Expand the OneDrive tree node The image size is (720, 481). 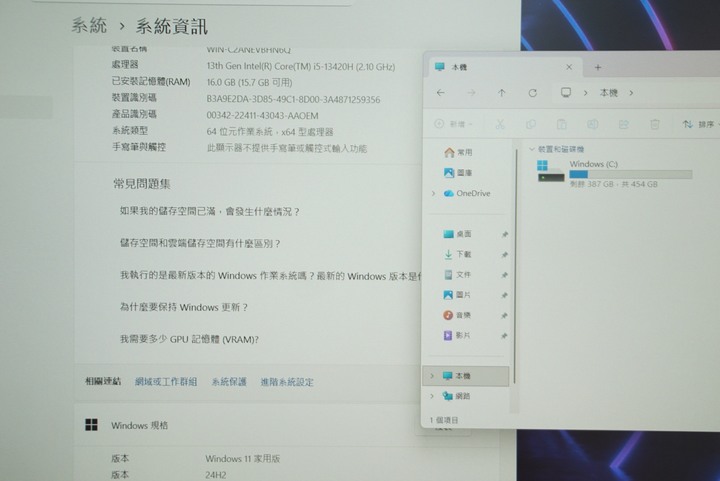[433, 193]
